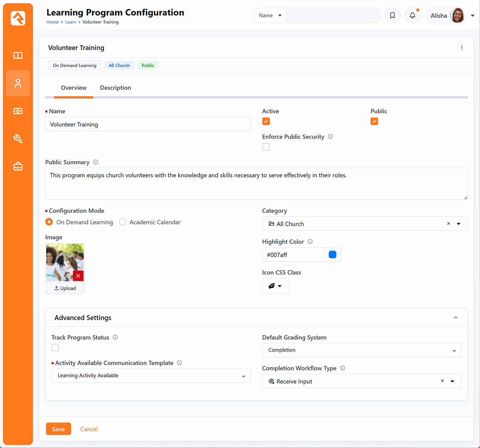The width and height of the screenshot is (480, 448).
Task: Open the notifications bell
Action: [x=412, y=15]
